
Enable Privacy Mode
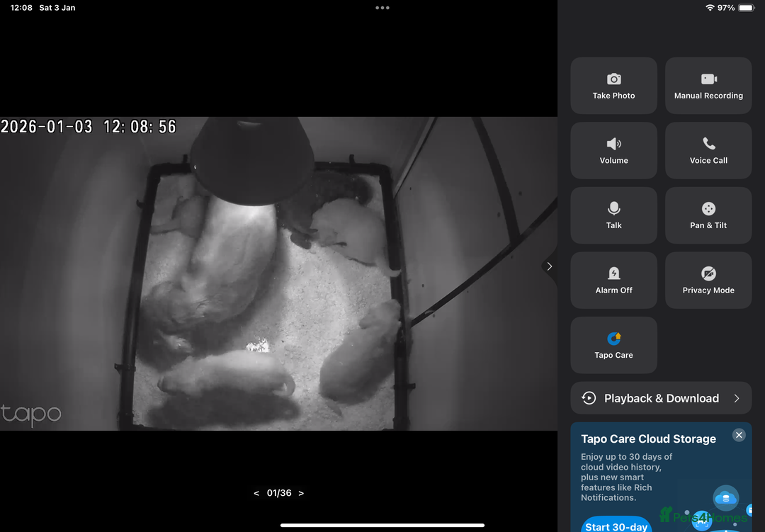(x=708, y=280)
